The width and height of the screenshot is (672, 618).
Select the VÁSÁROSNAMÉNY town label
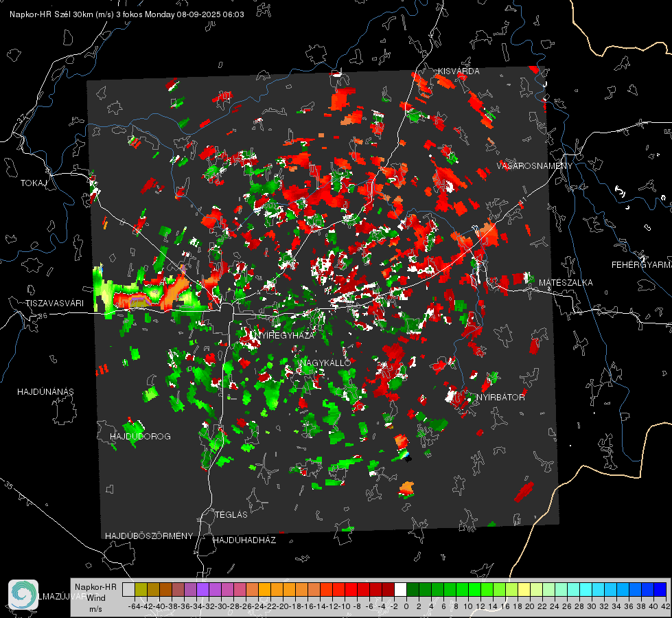(x=535, y=165)
